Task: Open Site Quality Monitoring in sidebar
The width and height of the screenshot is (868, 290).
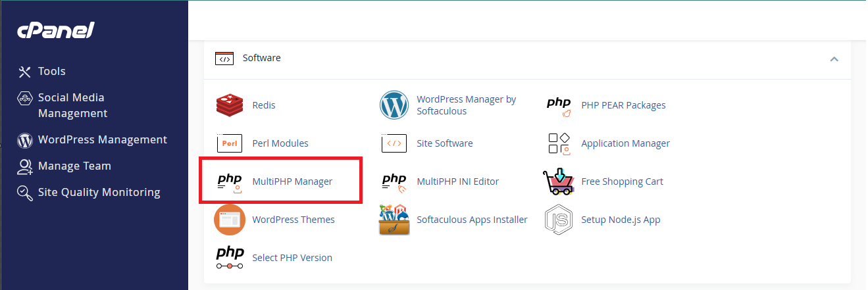Action: point(99,192)
